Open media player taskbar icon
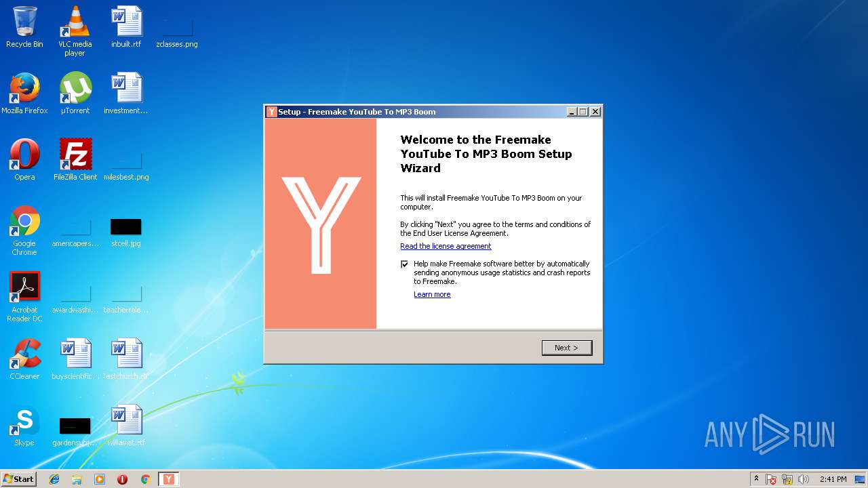Image resolution: width=868 pixels, height=488 pixels. point(100,479)
